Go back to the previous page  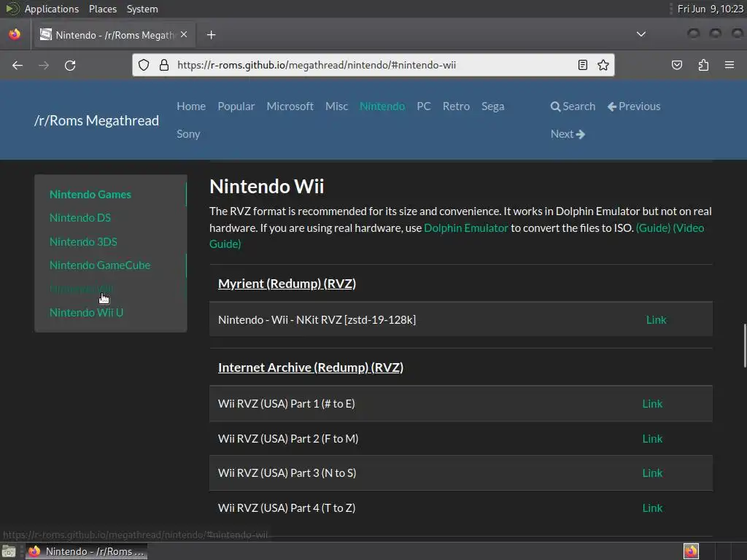coord(18,65)
